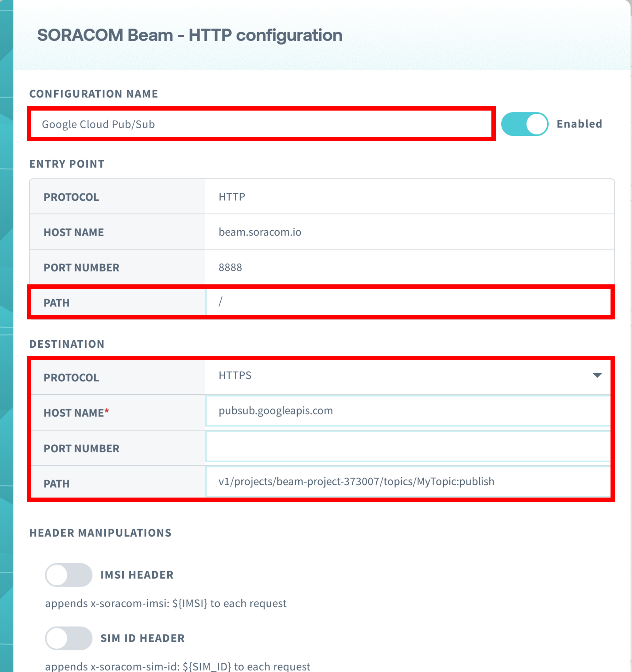Edit the Configuration Name field
The width and height of the screenshot is (632, 672).
pyautogui.click(x=260, y=124)
